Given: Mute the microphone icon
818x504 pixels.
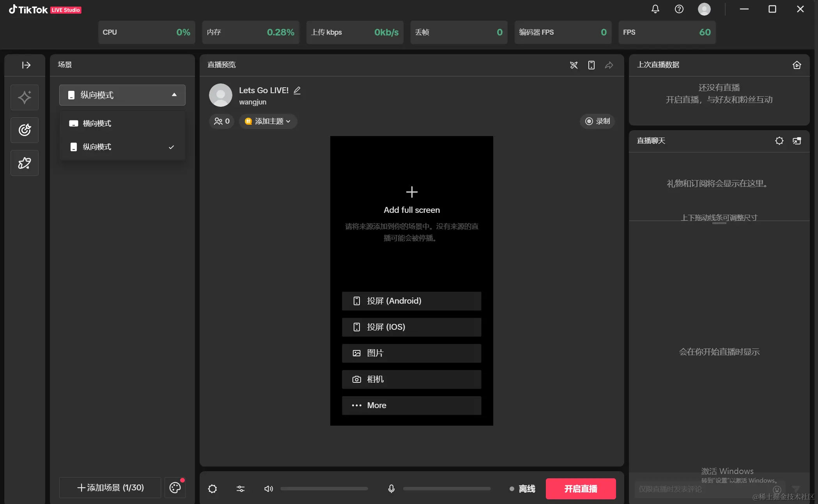Looking at the screenshot, I should tap(391, 489).
